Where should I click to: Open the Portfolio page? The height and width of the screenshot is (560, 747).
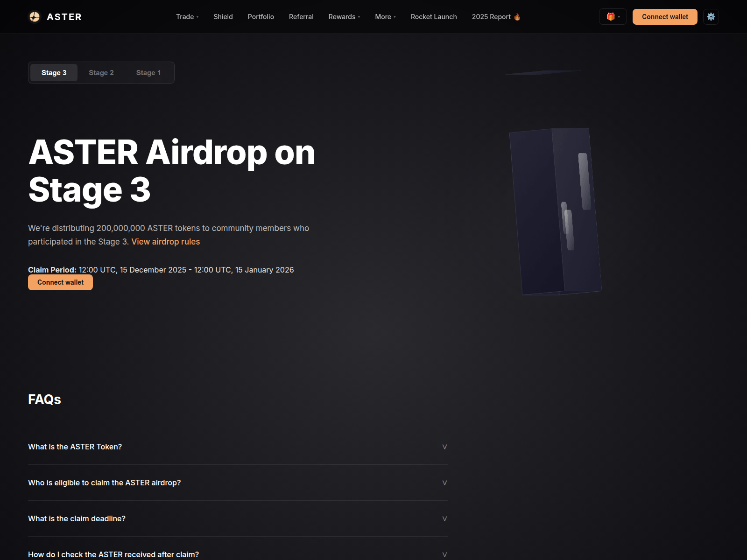261,17
